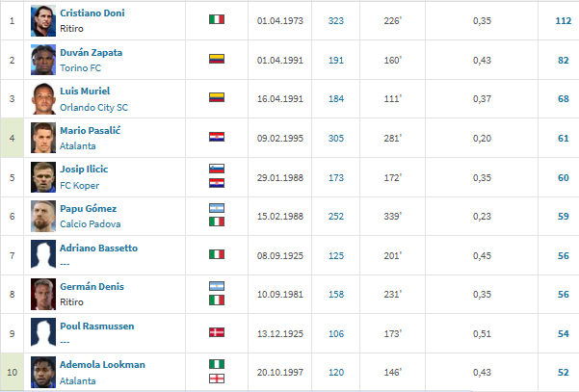Click the England flag in Ademola Lookman's row

217,378
